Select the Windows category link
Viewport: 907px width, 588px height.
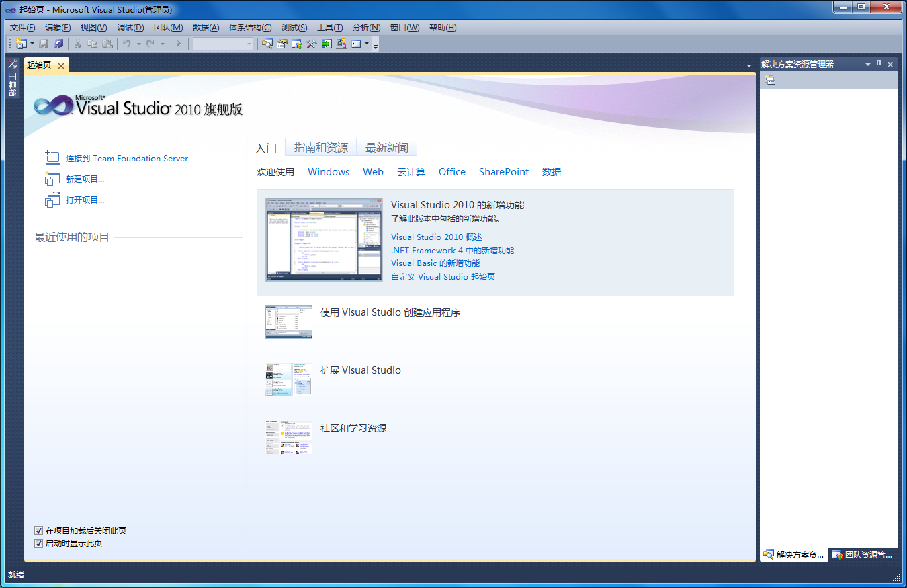(329, 172)
